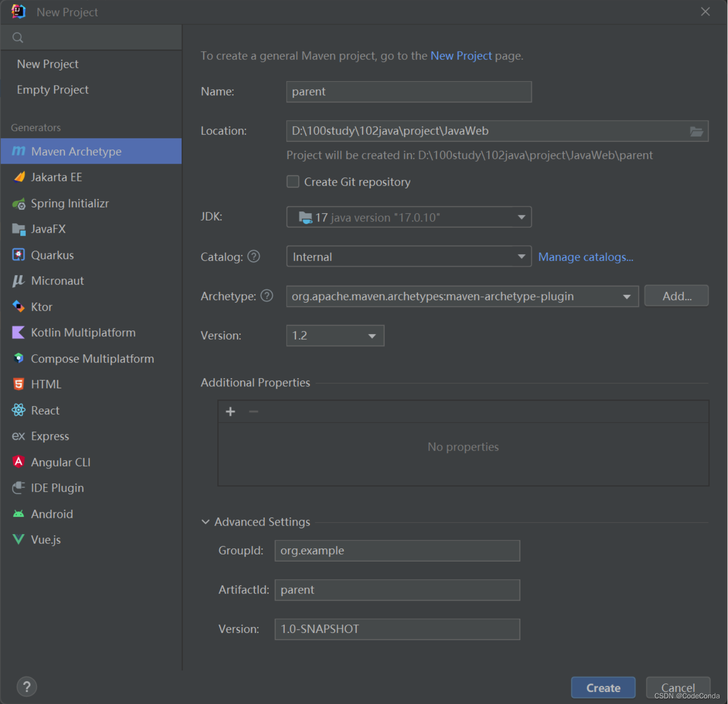
Task: Open the Archetype dropdown
Action: coord(463,296)
